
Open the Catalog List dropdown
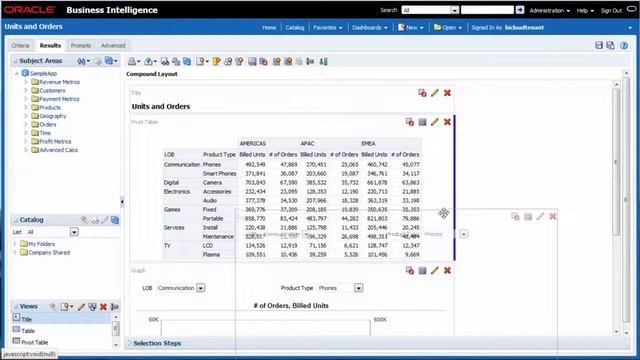(x=74, y=232)
